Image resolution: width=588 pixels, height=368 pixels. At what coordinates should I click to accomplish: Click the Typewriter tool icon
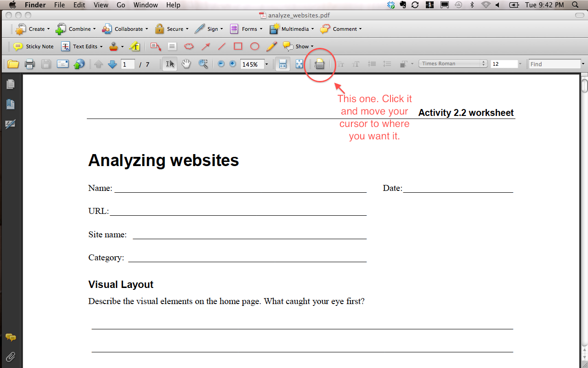(x=320, y=64)
